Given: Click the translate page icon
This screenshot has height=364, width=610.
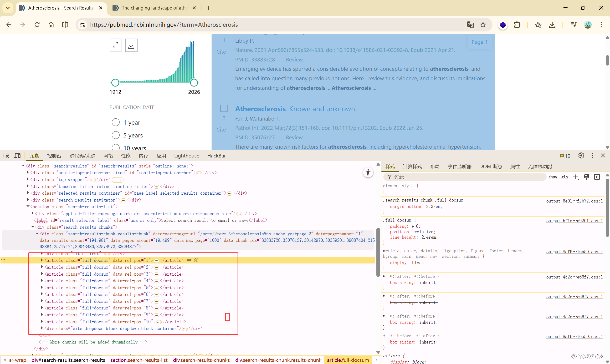Looking at the screenshot, I should click(x=470, y=25).
